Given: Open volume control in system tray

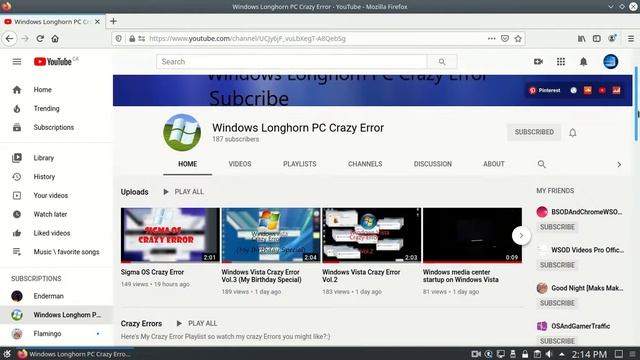Looking at the screenshot, I should pyautogui.click(x=549, y=354).
